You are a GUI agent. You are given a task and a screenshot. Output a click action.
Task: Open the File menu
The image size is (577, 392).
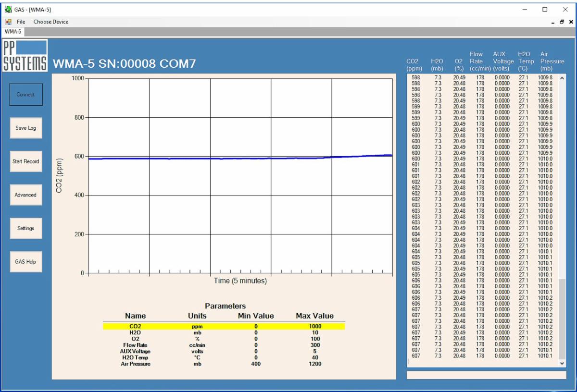pos(21,22)
